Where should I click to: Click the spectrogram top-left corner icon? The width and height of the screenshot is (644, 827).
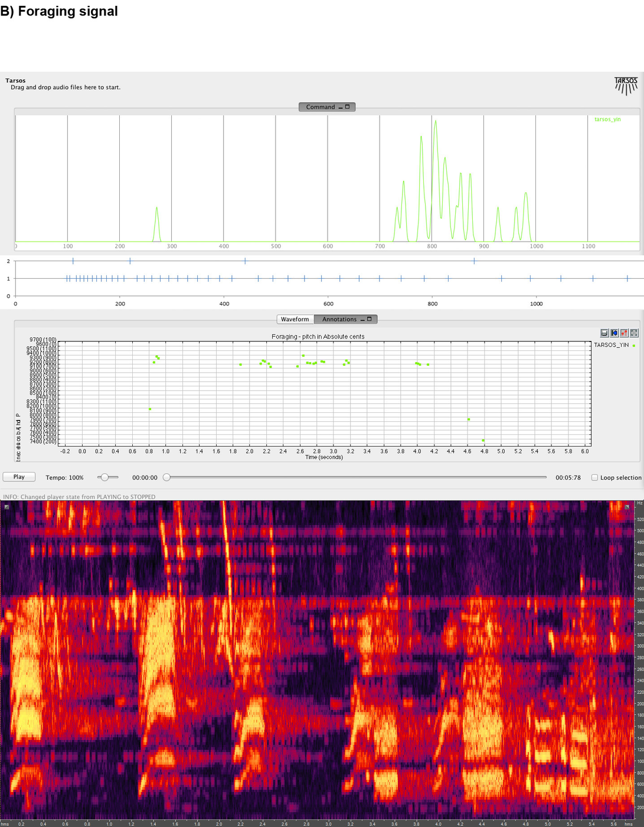pos(7,507)
